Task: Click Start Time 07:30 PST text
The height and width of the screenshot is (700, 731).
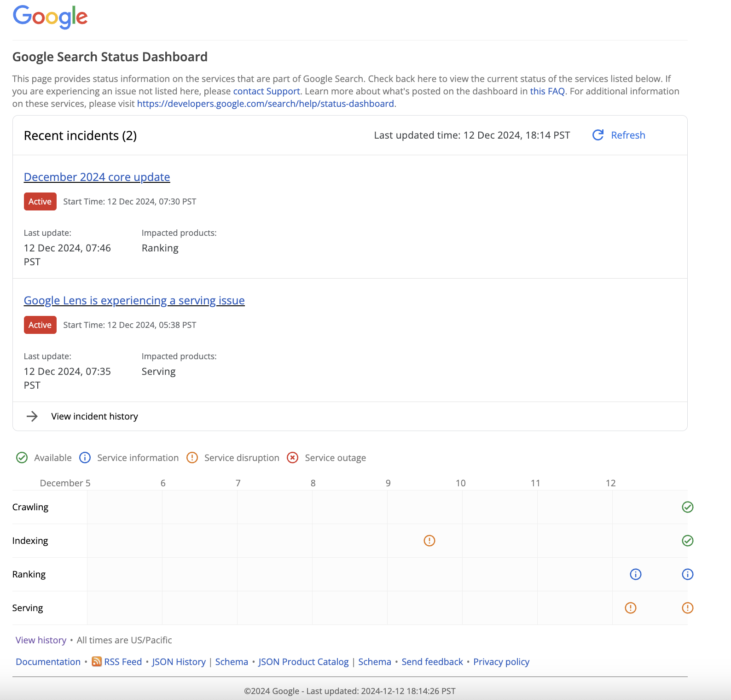Action: 130,202
